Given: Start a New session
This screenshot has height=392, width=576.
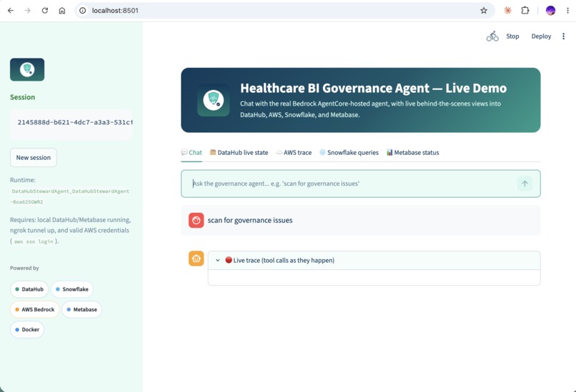Looking at the screenshot, I should click(x=34, y=158).
